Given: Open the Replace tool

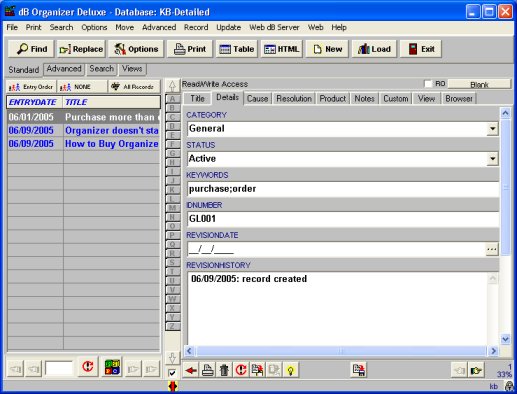Looking at the screenshot, I should 81,49.
